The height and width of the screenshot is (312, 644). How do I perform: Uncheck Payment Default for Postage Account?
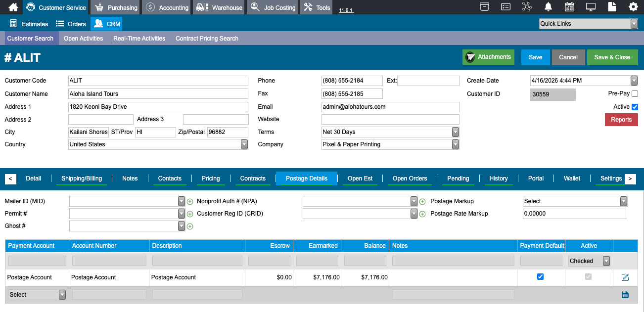tap(540, 277)
